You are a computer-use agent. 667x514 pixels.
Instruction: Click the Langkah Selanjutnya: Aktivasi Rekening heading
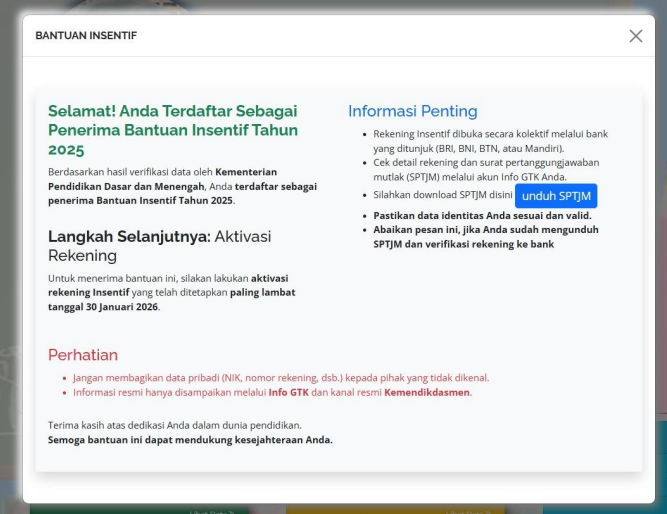tap(160, 246)
